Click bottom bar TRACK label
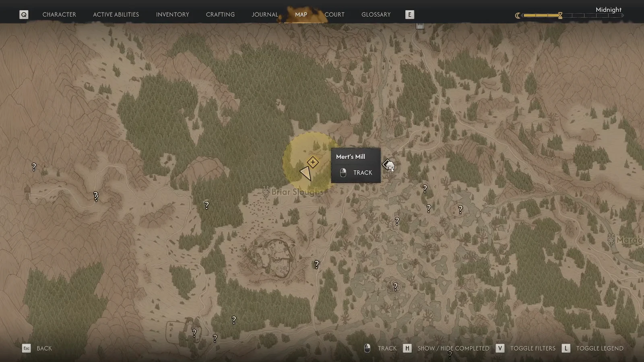Image resolution: width=644 pixels, height=362 pixels. coord(387,348)
